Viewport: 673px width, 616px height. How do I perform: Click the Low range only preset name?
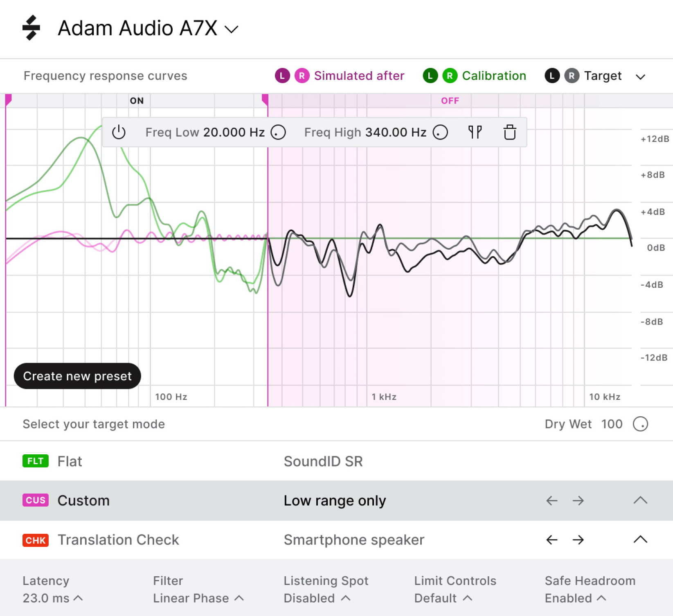click(335, 501)
